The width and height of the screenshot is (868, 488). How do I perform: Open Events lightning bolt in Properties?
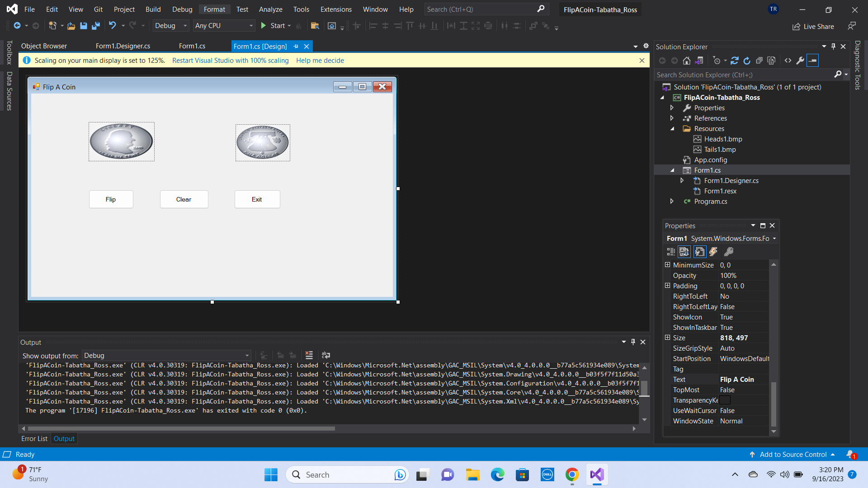(x=713, y=252)
